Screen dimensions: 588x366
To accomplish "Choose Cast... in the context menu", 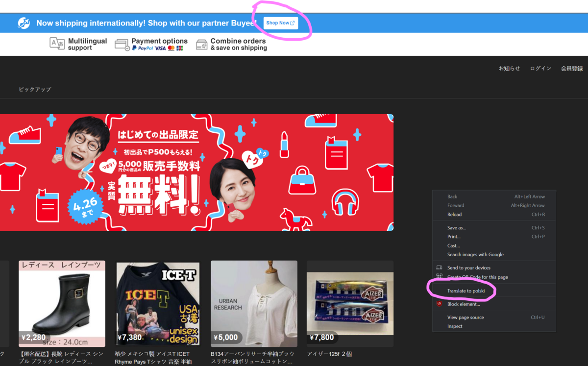I will (494, 245).
